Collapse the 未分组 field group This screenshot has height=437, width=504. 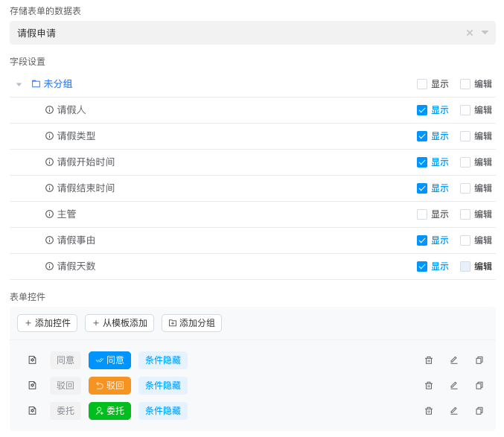19,84
